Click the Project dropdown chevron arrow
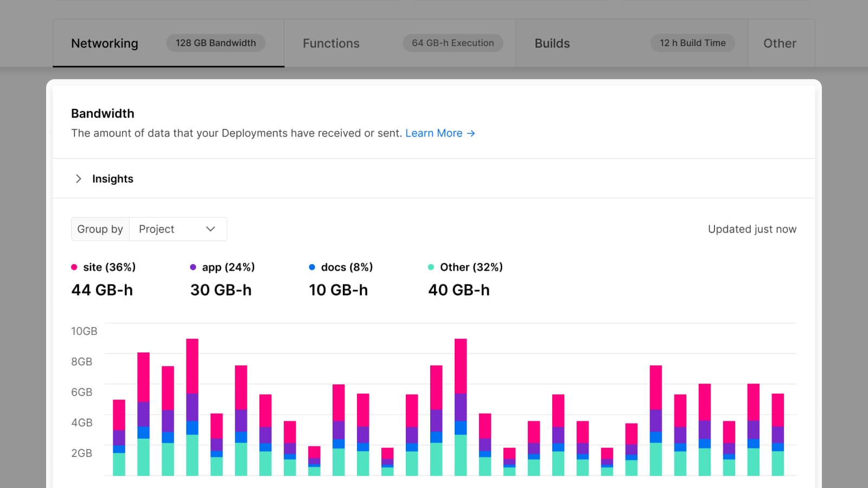 point(210,229)
